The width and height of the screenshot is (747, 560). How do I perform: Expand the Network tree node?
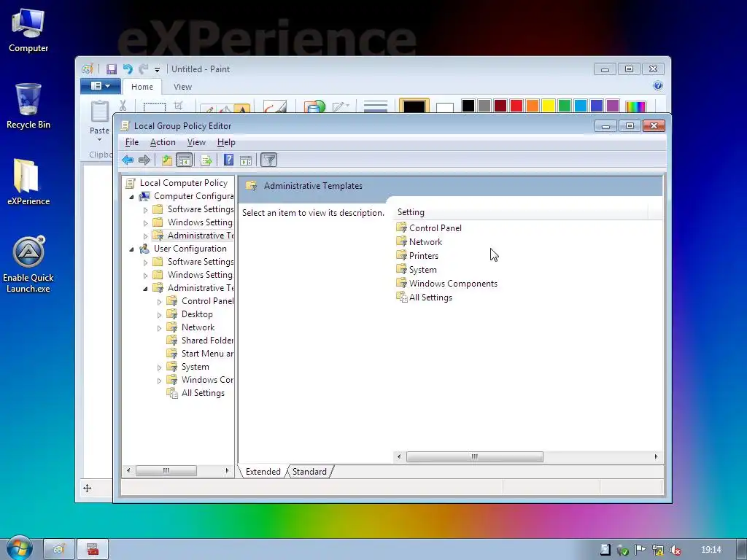[x=160, y=327]
